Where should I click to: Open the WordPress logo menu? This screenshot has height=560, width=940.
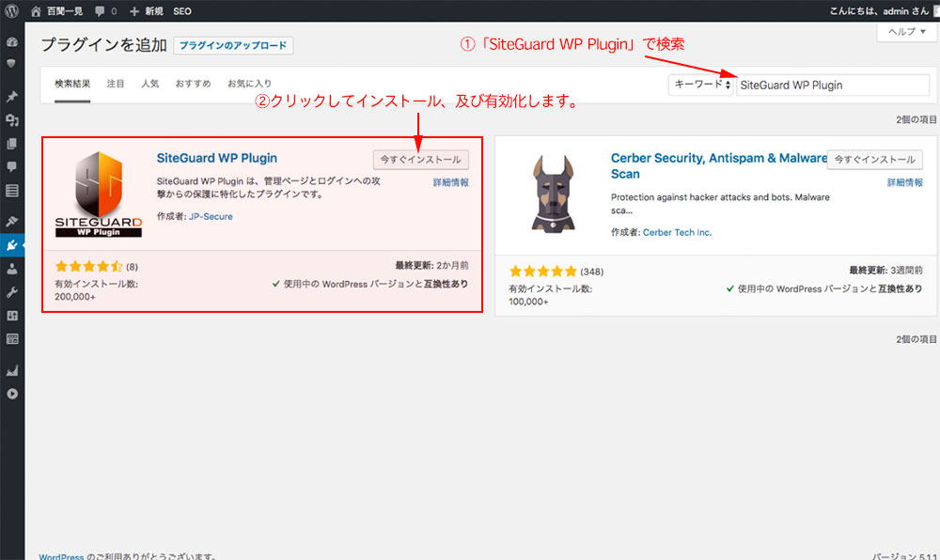tap(11, 10)
